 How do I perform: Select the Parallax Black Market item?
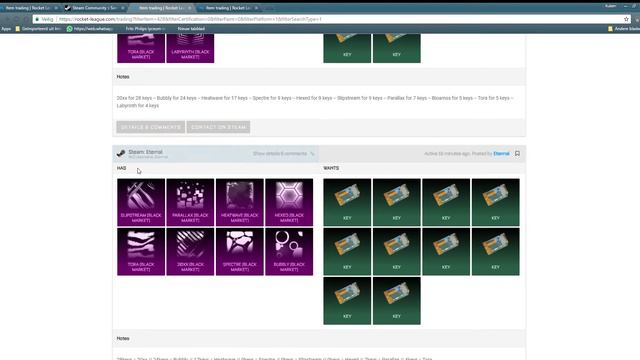click(190, 202)
